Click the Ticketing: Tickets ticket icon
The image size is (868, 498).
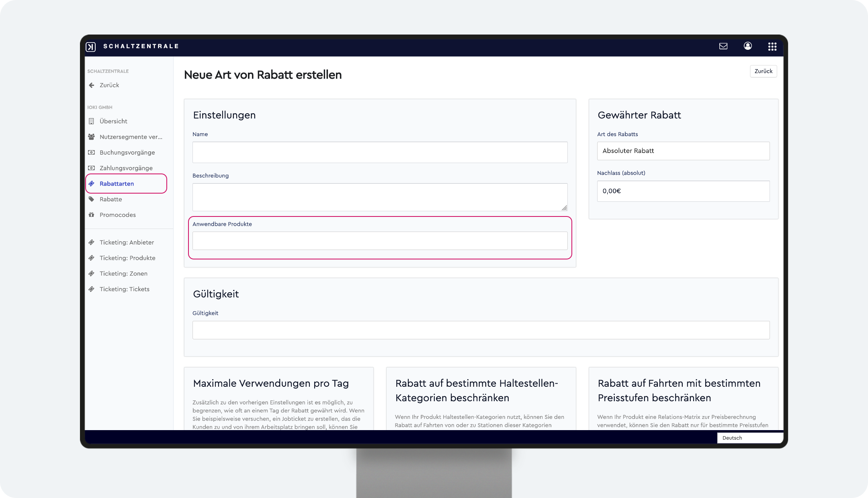tap(91, 289)
